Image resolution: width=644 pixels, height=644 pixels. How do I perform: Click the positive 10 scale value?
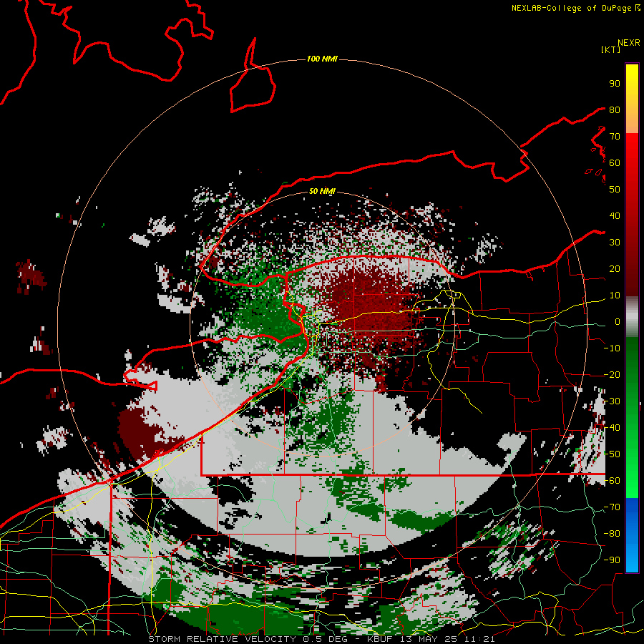(615, 296)
